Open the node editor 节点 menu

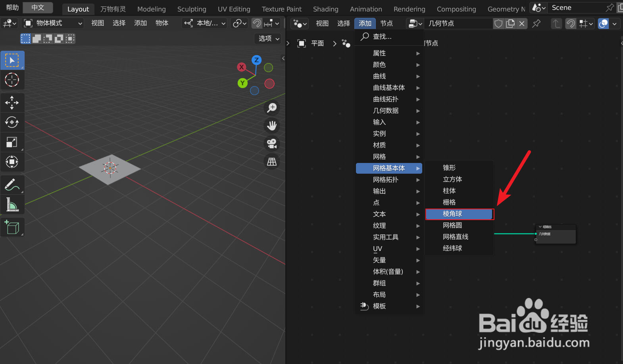[x=386, y=23]
